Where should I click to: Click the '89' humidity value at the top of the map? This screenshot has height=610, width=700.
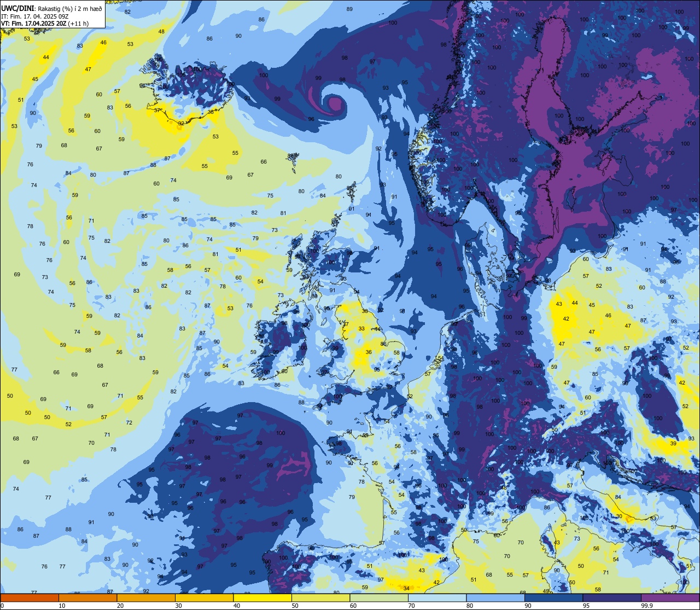(x=349, y=9)
